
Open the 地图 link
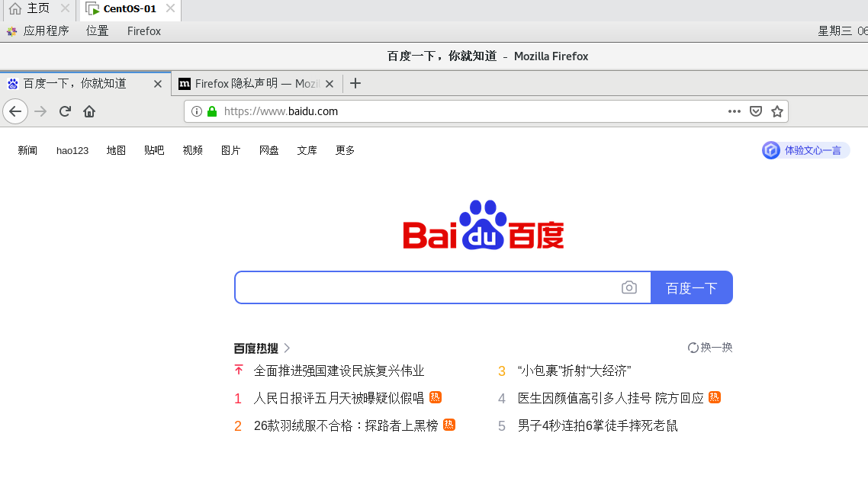pyautogui.click(x=116, y=150)
